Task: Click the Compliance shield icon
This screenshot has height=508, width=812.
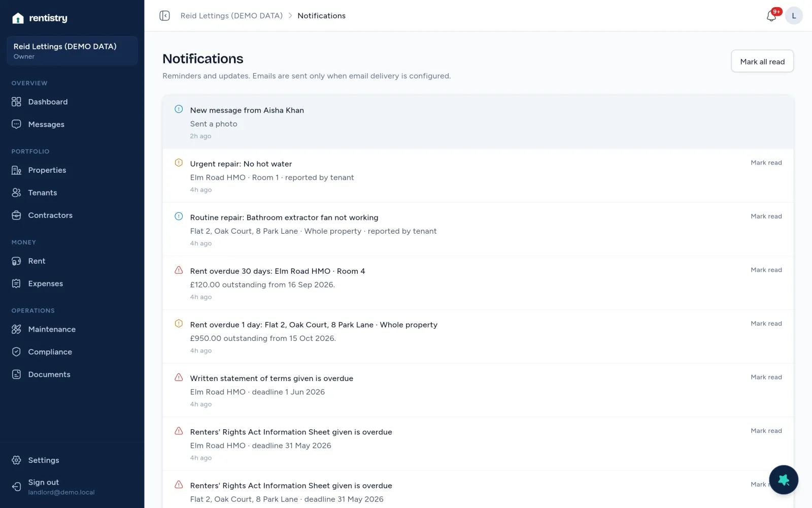Action: coord(16,352)
